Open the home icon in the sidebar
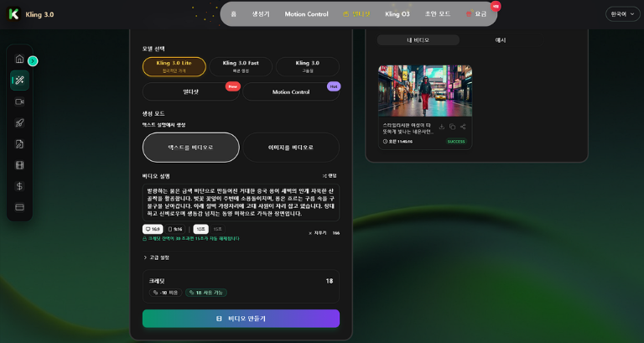 point(19,59)
